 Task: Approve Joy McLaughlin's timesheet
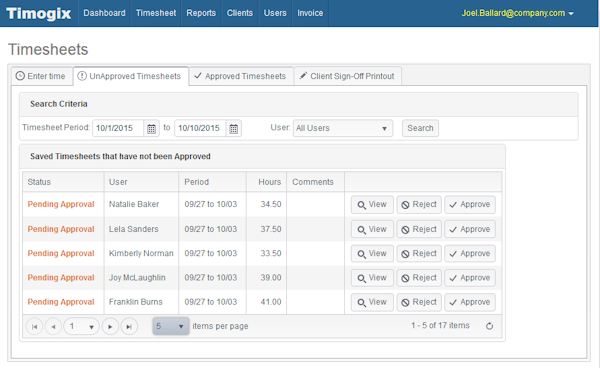click(x=470, y=278)
